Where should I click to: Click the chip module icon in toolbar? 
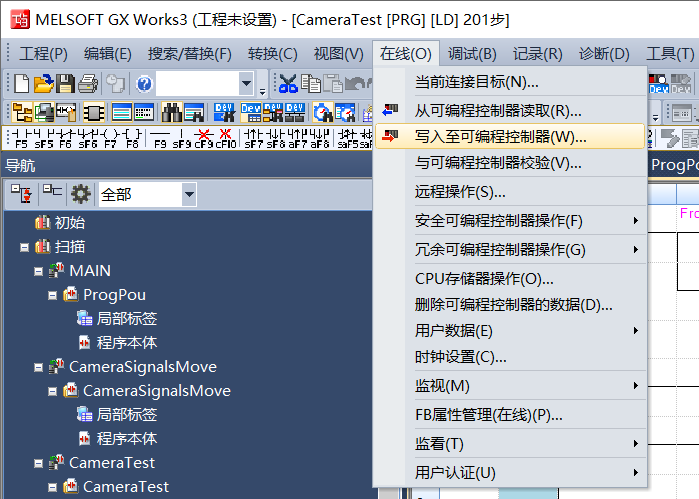coord(94,112)
